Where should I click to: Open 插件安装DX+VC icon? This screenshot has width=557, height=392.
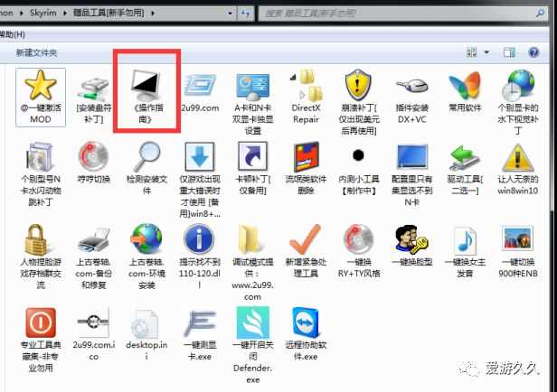click(412, 86)
